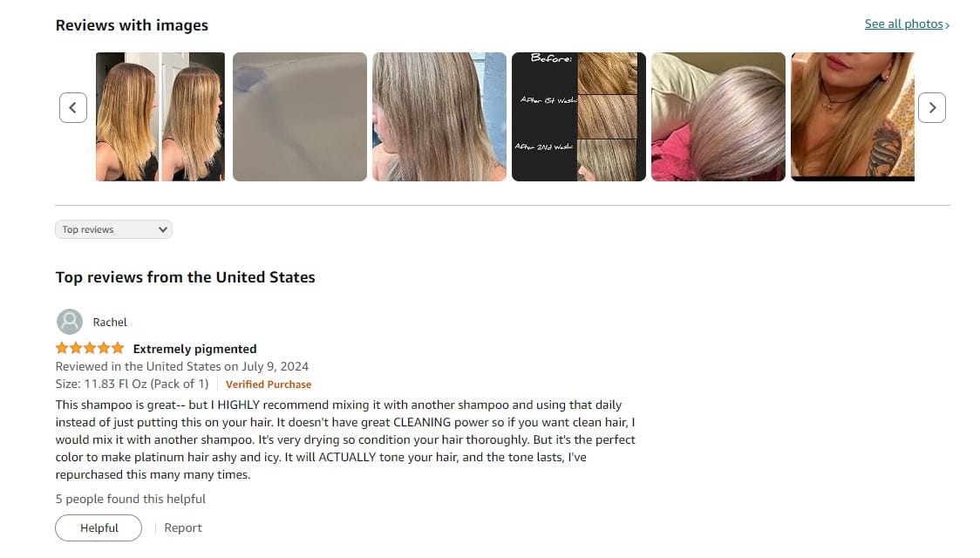Open the straight blonde hair back view photo
980x558 pixels.
coord(439,117)
